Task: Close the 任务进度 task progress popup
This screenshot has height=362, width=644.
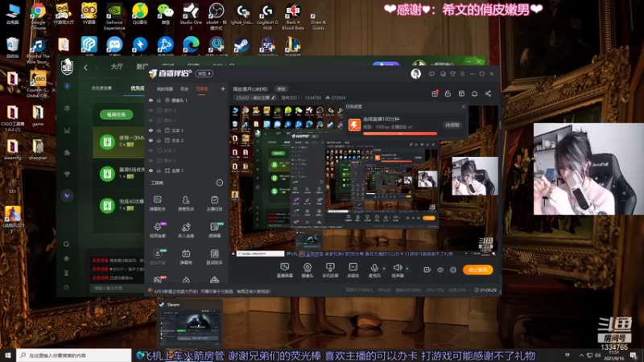Action: pos(464,106)
